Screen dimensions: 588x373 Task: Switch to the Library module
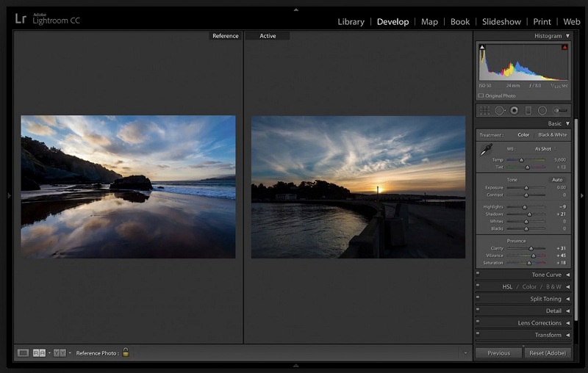[x=351, y=22]
